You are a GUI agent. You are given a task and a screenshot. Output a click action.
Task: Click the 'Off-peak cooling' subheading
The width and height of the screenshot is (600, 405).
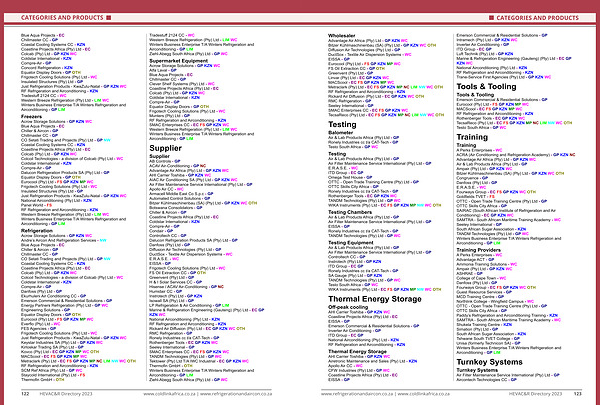point(348,307)
